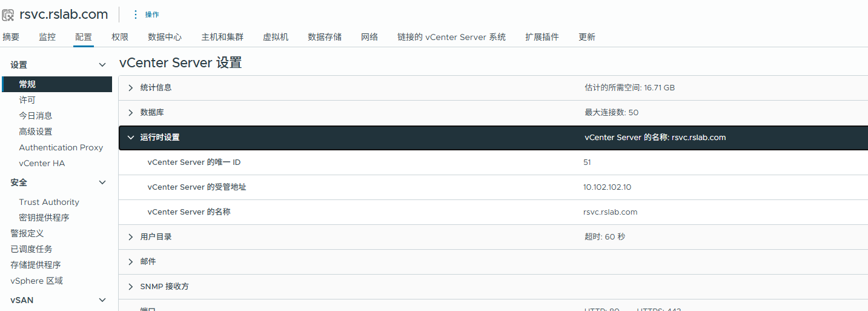This screenshot has height=311, width=868.
Task: Click the rsvc.rslab.com page title
Action: pos(64,15)
